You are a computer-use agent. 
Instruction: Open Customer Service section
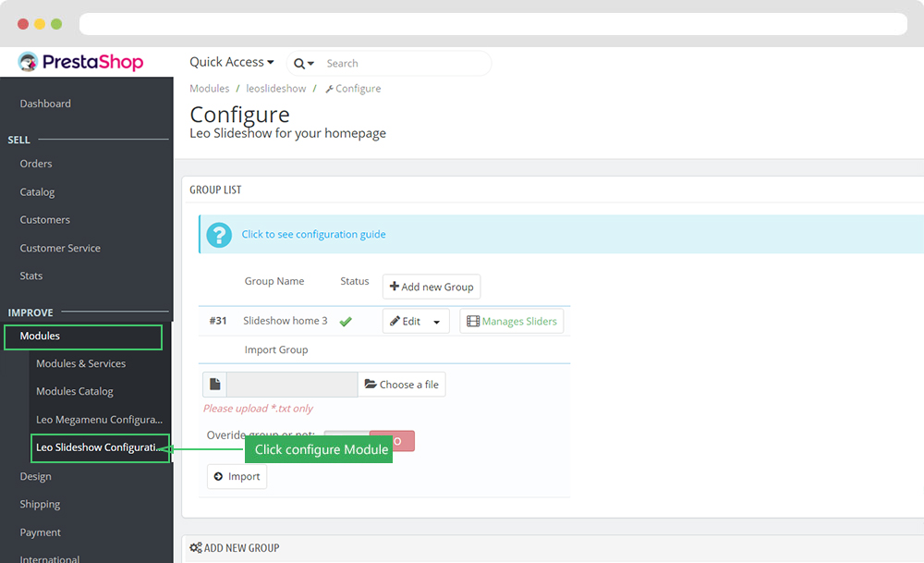click(60, 248)
